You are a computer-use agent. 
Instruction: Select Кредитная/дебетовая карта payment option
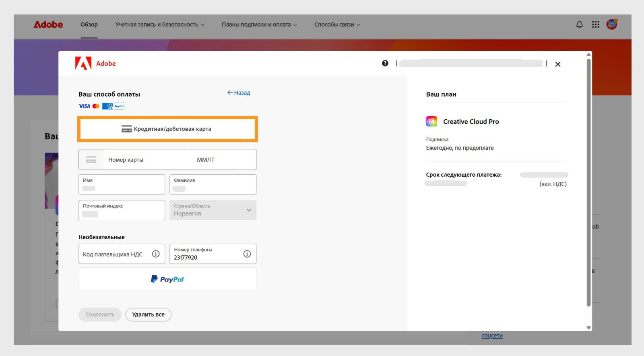(x=167, y=129)
